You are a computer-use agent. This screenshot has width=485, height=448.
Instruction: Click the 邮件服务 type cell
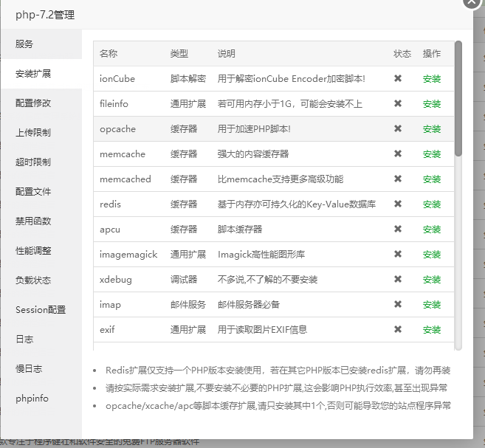(188, 305)
